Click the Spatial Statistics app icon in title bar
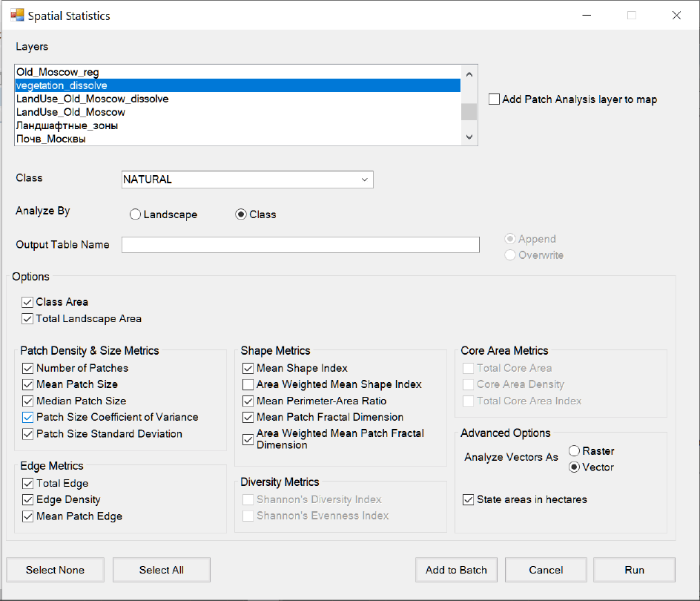700x601 pixels. [17, 15]
